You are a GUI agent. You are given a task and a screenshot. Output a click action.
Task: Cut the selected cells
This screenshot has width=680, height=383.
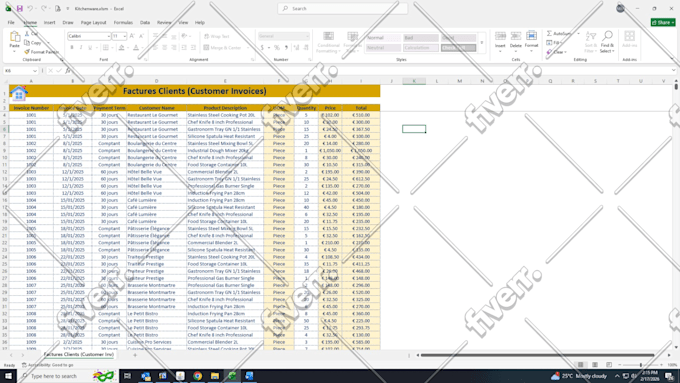click(x=31, y=33)
